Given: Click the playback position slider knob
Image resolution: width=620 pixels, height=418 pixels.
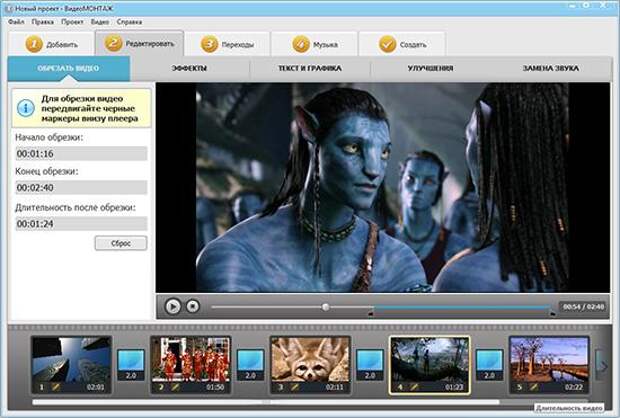Looking at the screenshot, I should tap(325, 307).
